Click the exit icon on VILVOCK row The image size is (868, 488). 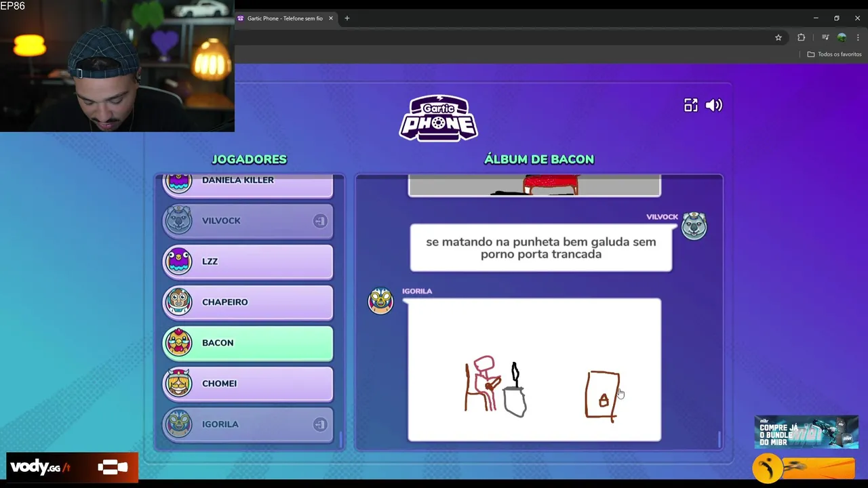click(320, 221)
